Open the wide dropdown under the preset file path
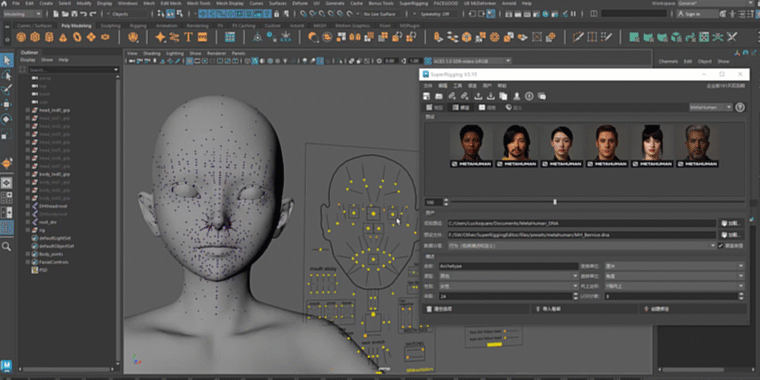Viewport: 760px width, 380px height. click(x=582, y=246)
